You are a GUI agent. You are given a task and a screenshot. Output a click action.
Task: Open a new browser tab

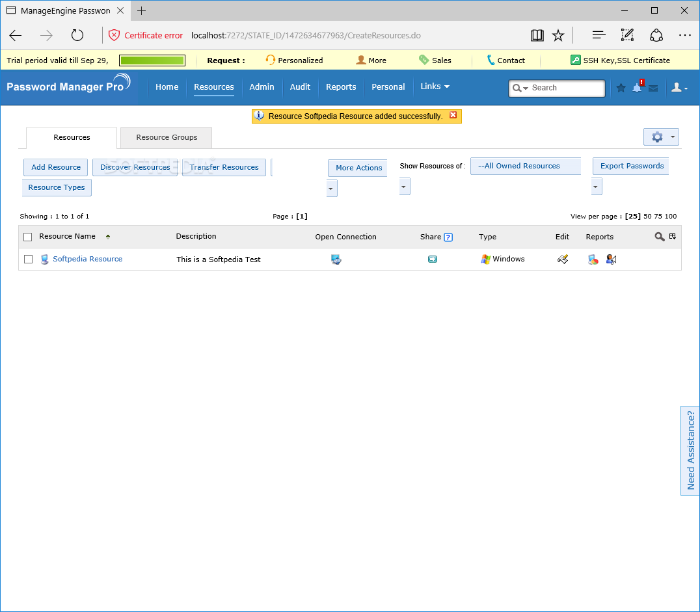click(x=142, y=10)
